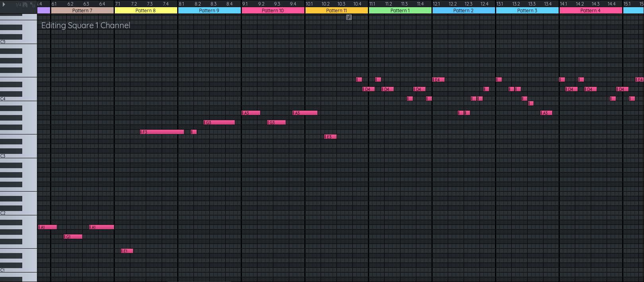
Task: Select the green Pattern 1 block
Action: point(400,11)
